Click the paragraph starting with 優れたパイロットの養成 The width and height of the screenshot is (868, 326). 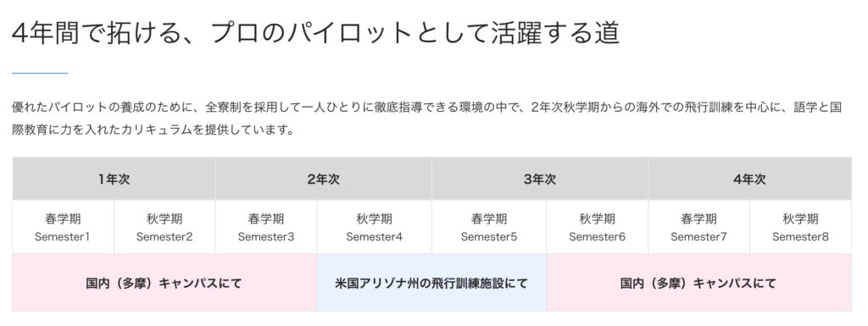(427, 119)
